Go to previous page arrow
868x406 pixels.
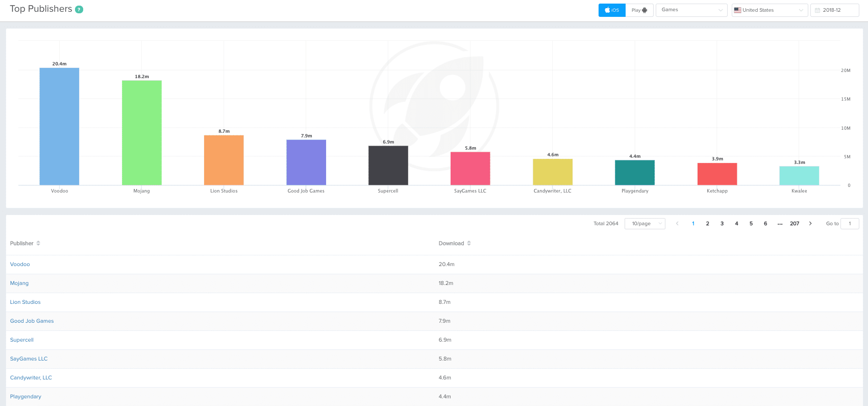click(x=677, y=224)
